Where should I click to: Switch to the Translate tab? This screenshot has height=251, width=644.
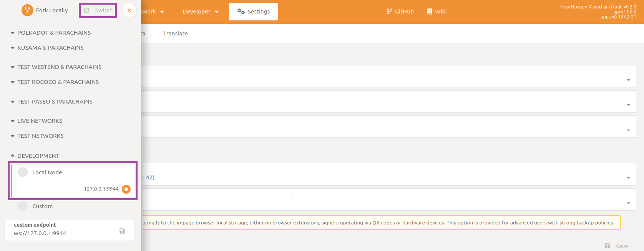[x=175, y=33]
